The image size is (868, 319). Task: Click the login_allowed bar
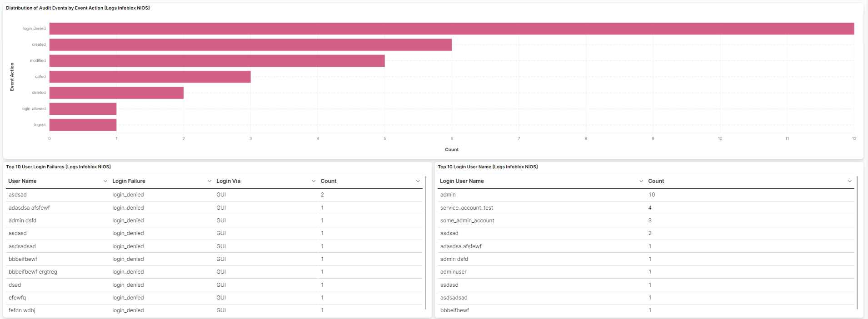83,109
